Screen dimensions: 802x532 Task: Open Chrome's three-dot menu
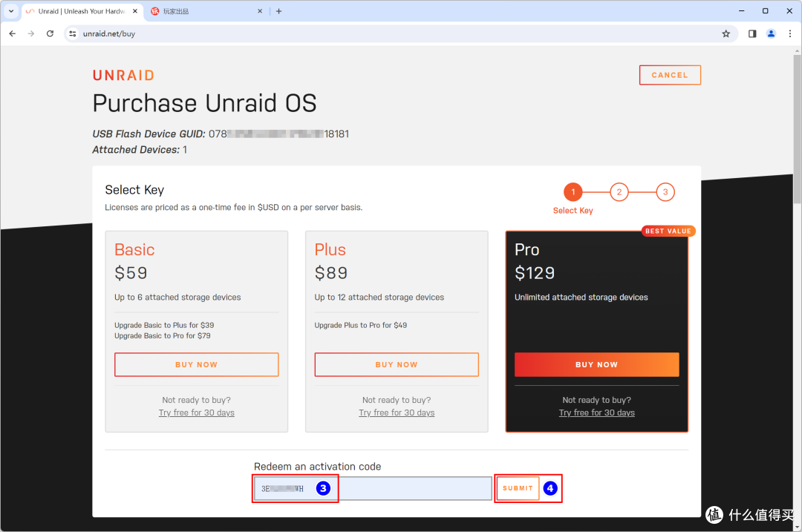click(x=789, y=33)
